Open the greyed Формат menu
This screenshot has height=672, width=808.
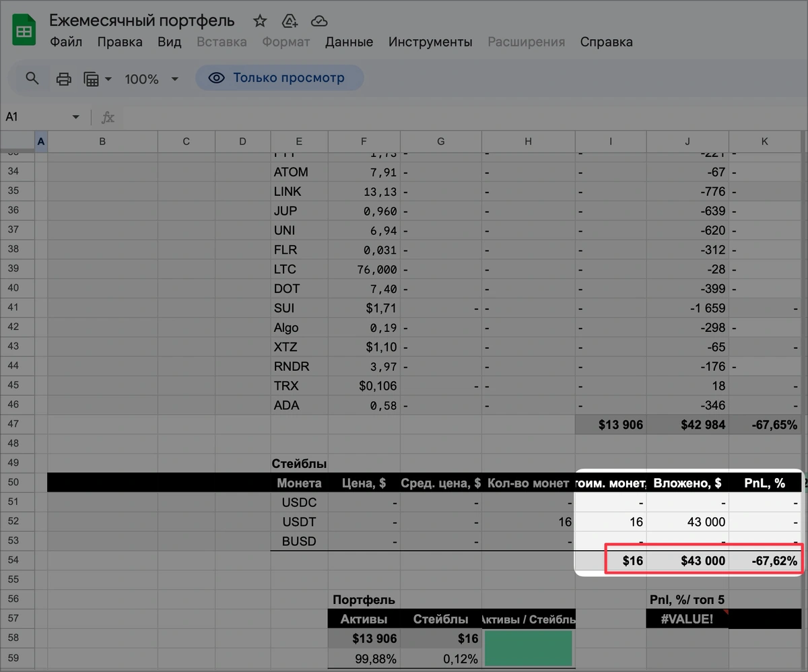(x=286, y=42)
